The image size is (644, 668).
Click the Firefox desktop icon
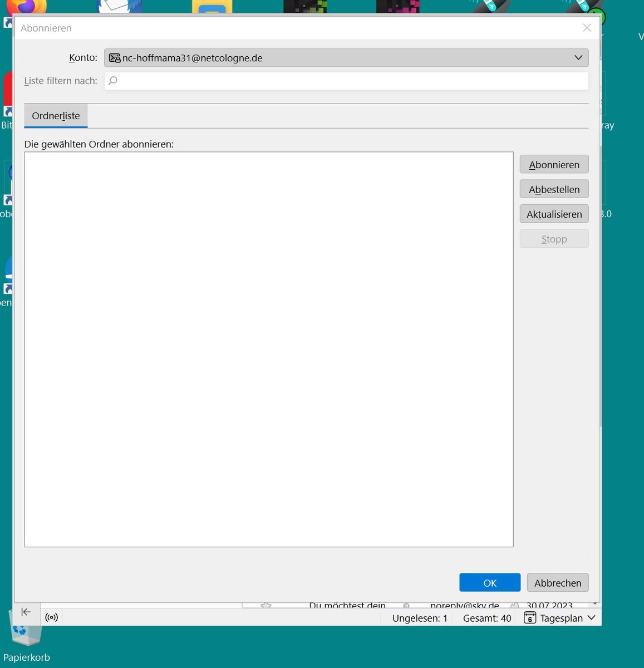click(26, 7)
